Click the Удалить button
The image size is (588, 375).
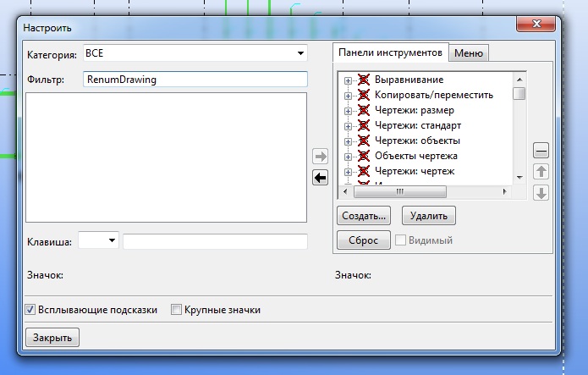tap(429, 216)
